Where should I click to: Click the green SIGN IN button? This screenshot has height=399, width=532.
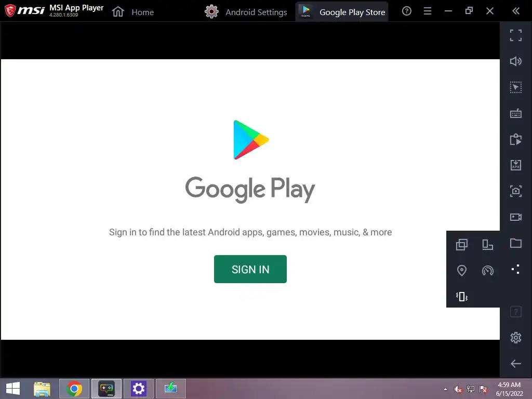pyautogui.click(x=250, y=269)
